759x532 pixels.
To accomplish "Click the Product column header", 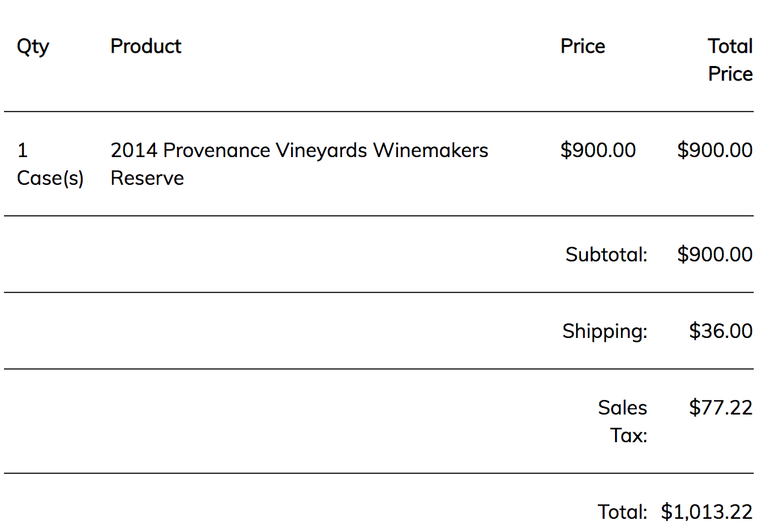I will pyautogui.click(x=146, y=46).
